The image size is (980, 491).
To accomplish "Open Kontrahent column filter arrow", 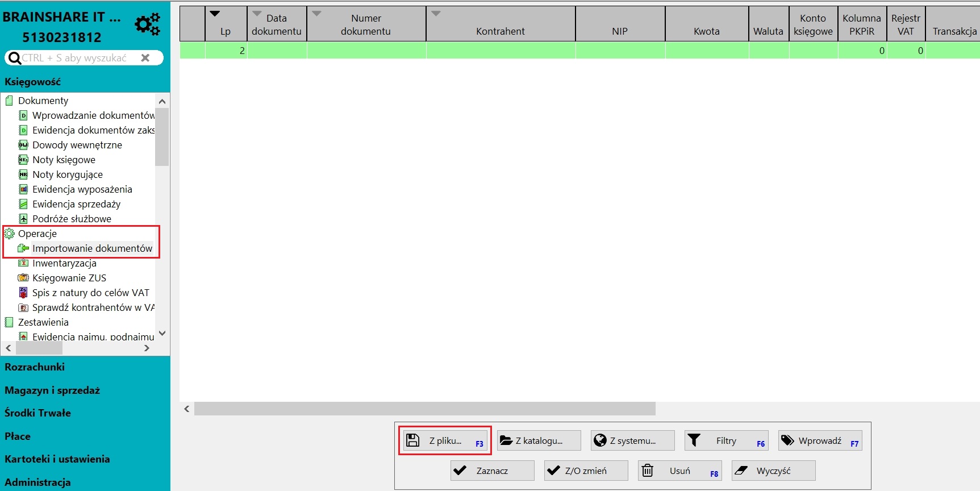I will (x=436, y=14).
